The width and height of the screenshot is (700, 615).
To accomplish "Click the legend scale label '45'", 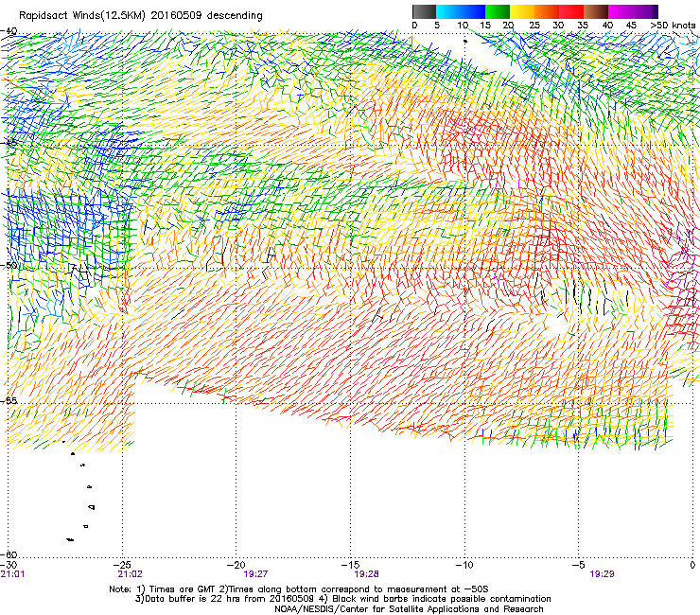I will (631, 26).
